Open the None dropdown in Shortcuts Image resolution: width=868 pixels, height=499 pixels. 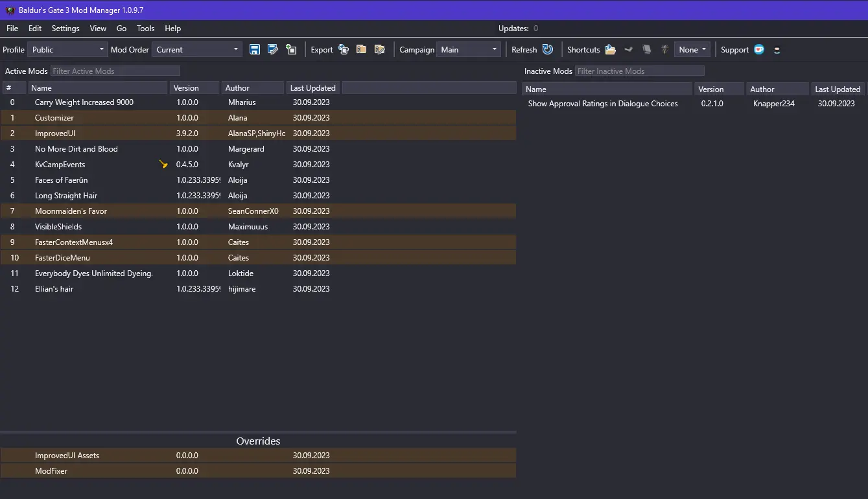tap(692, 49)
